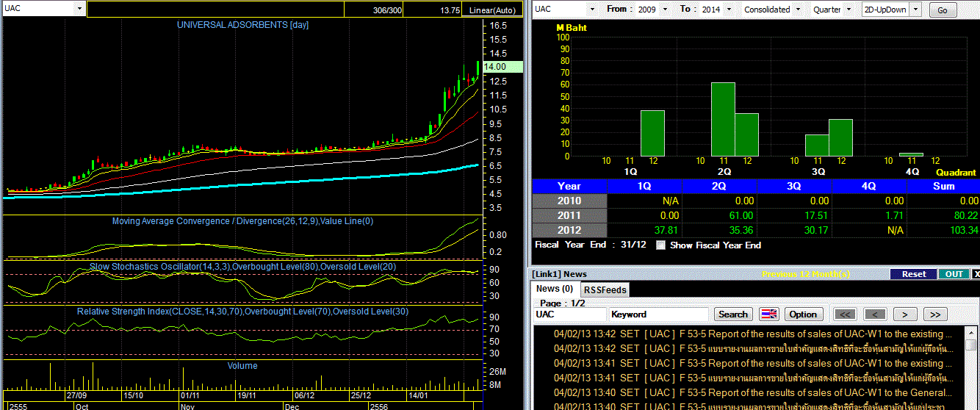Click the Keyword input field
Viewport: 980px width, 410px height.
(x=659, y=314)
